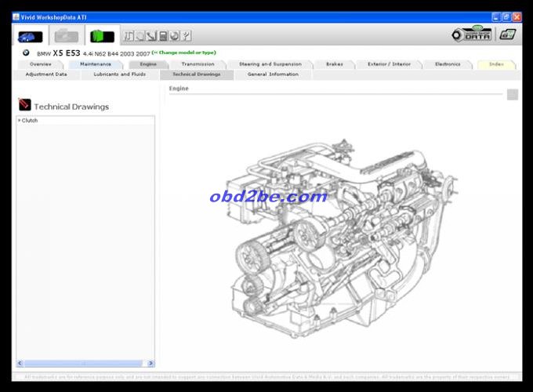The image size is (533, 392).
Task: Click the globe toolbar icon
Action: point(175,36)
